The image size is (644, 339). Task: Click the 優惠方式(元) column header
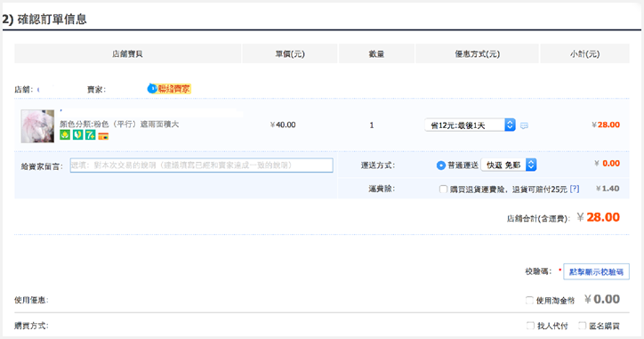pyautogui.click(x=478, y=53)
